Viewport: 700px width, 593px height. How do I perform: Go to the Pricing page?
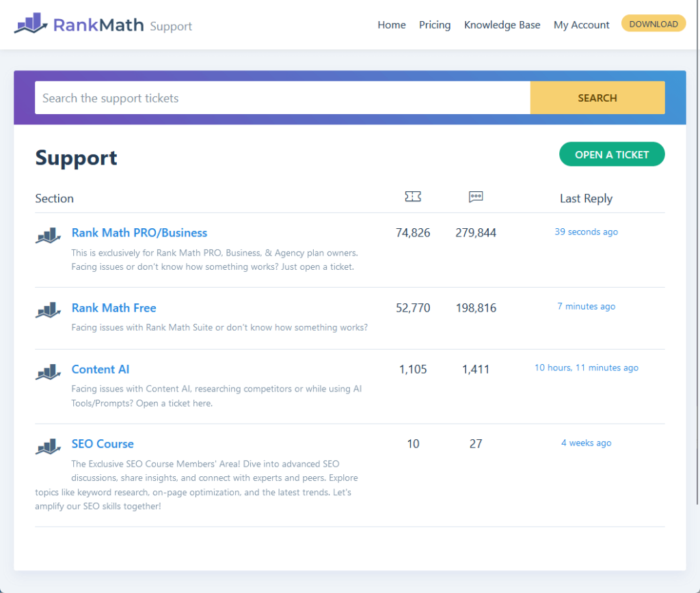point(435,25)
